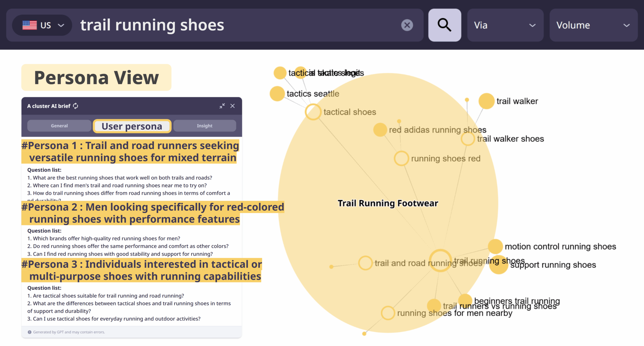This screenshot has width=644, height=346.
Task: Close the cluster AI brief panel
Action: [232, 106]
